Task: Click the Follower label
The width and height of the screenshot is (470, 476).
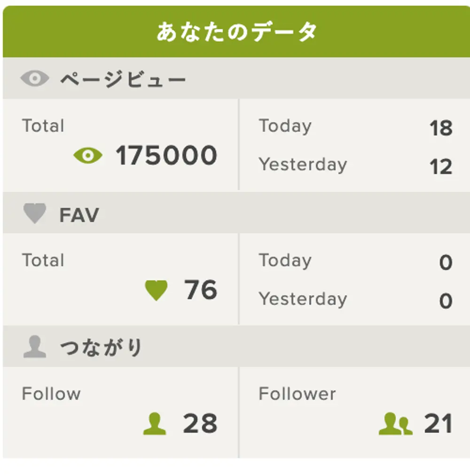Action: (x=297, y=394)
